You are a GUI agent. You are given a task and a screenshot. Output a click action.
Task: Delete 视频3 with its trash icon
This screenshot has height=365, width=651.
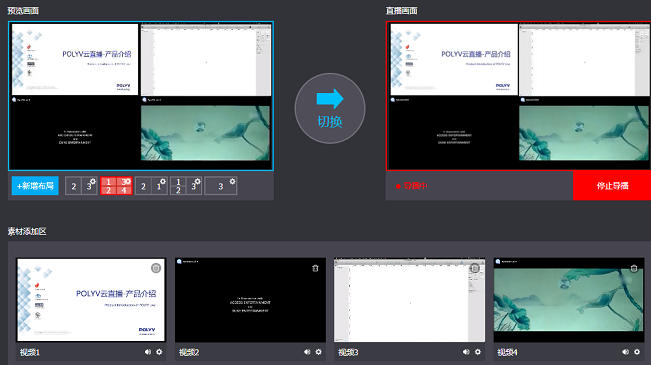tap(475, 268)
